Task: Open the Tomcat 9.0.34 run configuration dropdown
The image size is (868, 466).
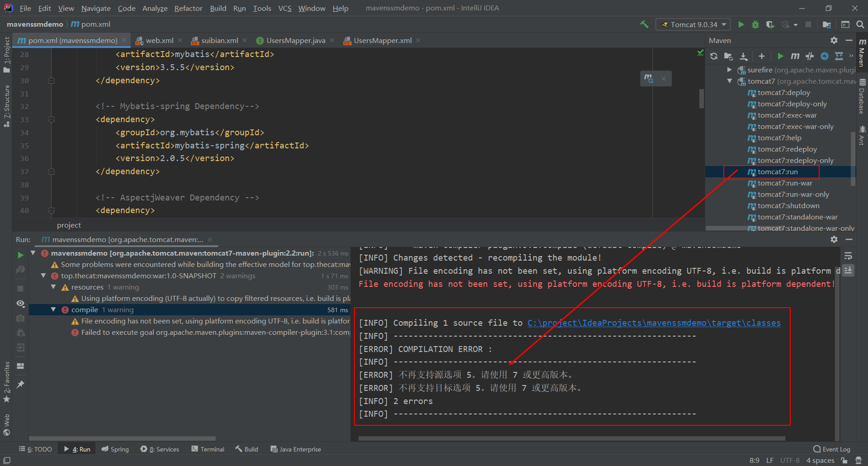Action: [693, 24]
